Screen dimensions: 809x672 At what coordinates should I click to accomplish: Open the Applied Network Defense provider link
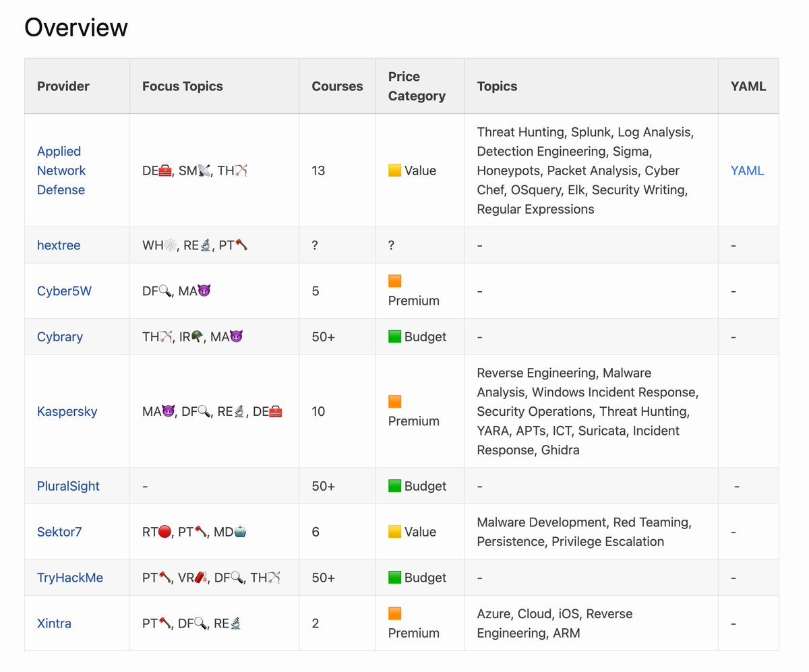pyautogui.click(x=61, y=171)
